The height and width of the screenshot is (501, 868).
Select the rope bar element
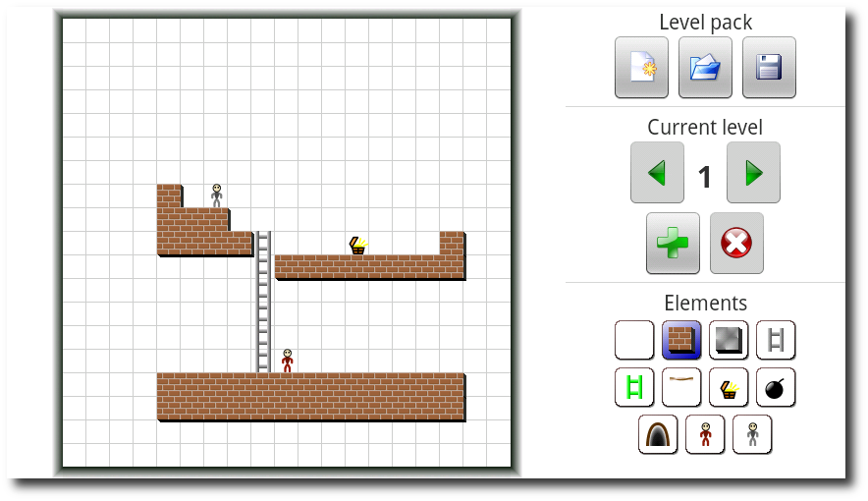pos(681,387)
